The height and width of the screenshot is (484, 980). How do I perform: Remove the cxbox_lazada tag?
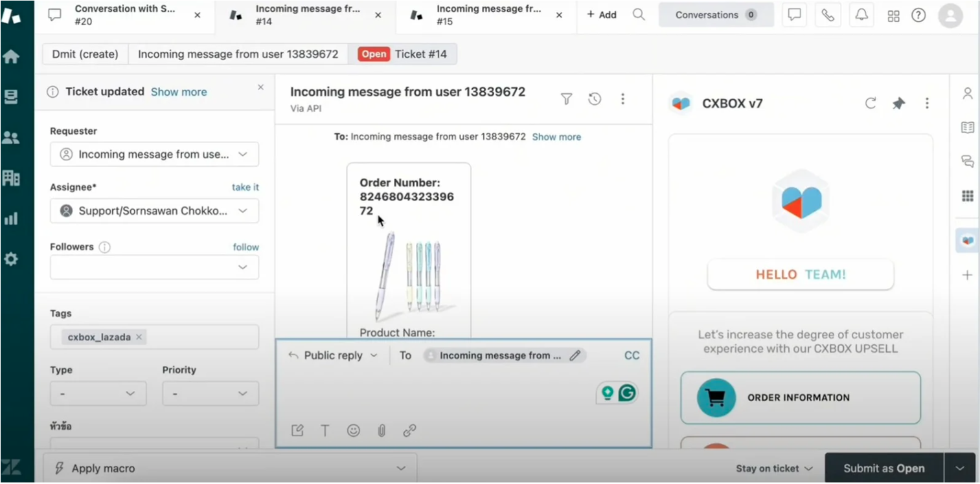139,337
